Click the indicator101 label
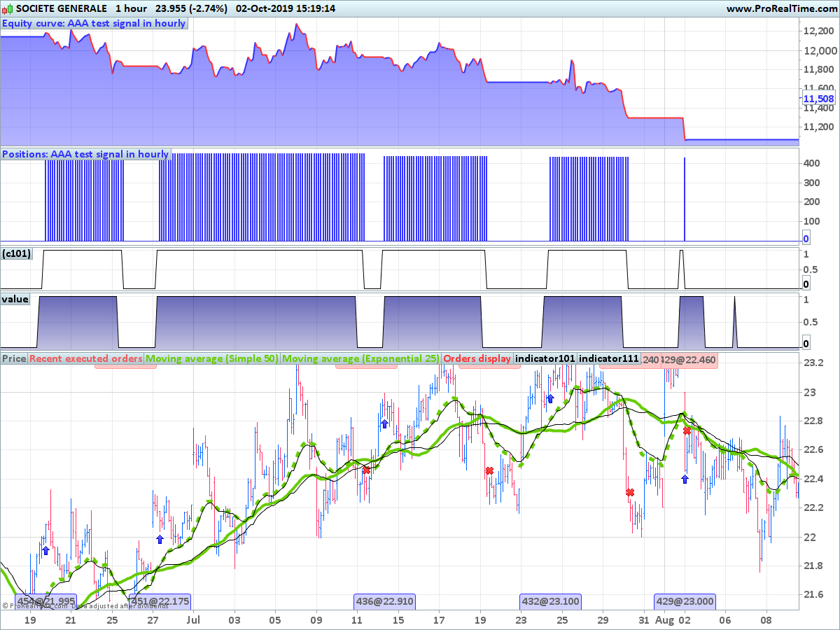Image resolution: width=840 pixels, height=630 pixels. click(x=545, y=358)
